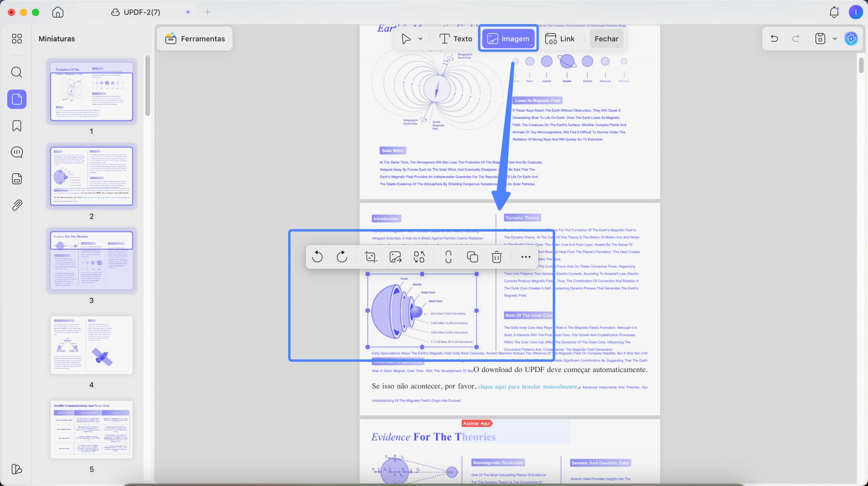Click Seismic And Geodetic Data heading
Image resolution: width=868 pixels, height=486 pixels.
(x=600, y=463)
